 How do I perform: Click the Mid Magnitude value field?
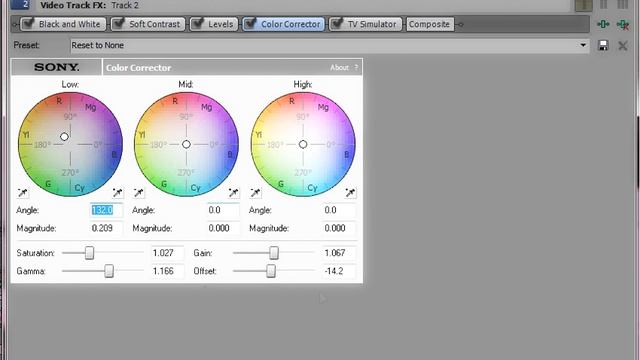pos(223,228)
